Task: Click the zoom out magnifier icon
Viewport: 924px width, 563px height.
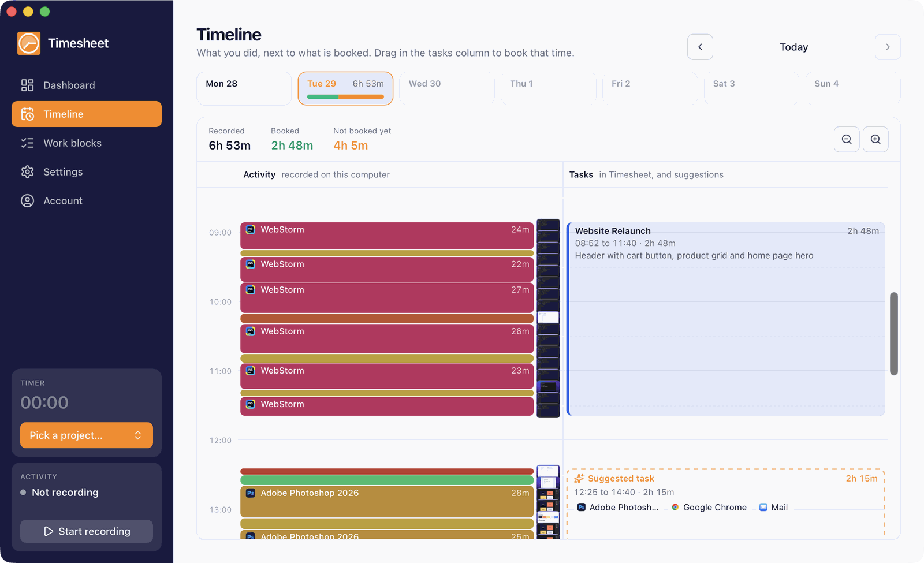Action: click(847, 139)
